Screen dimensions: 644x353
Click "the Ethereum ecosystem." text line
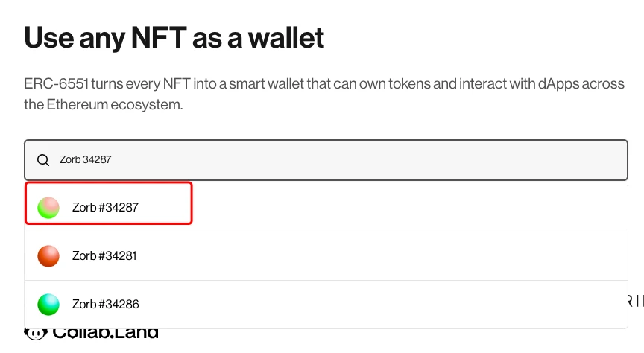(x=103, y=105)
